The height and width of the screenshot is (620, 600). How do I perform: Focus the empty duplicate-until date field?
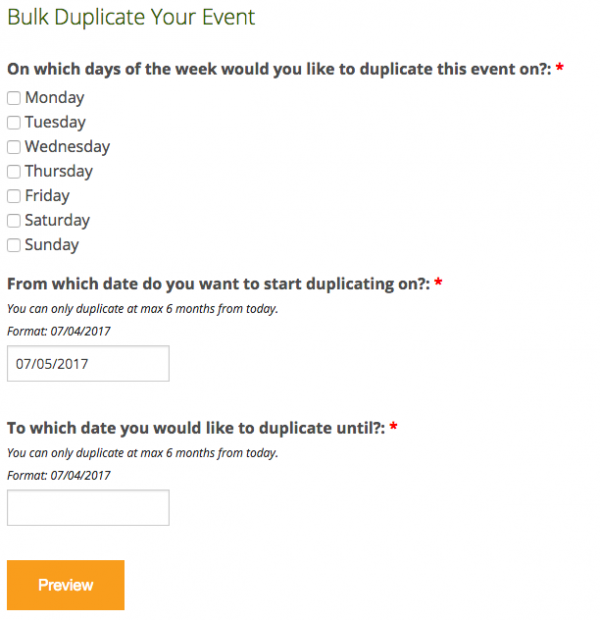point(88,508)
